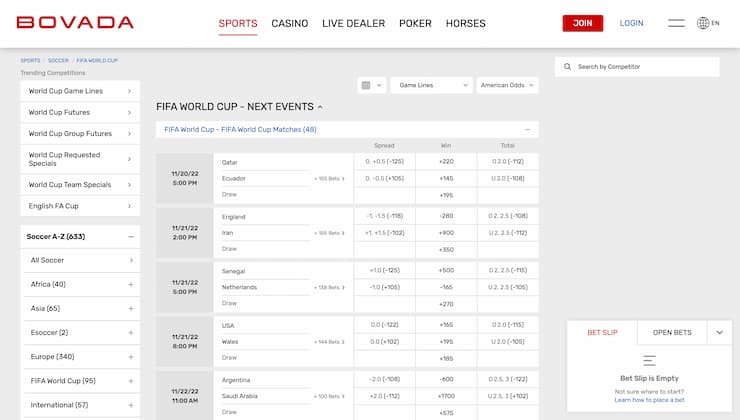Image resolution: width=740 pixels, height=420 pixels.
Task: Select Senegal win odds +500
Action: coord(446,270)
